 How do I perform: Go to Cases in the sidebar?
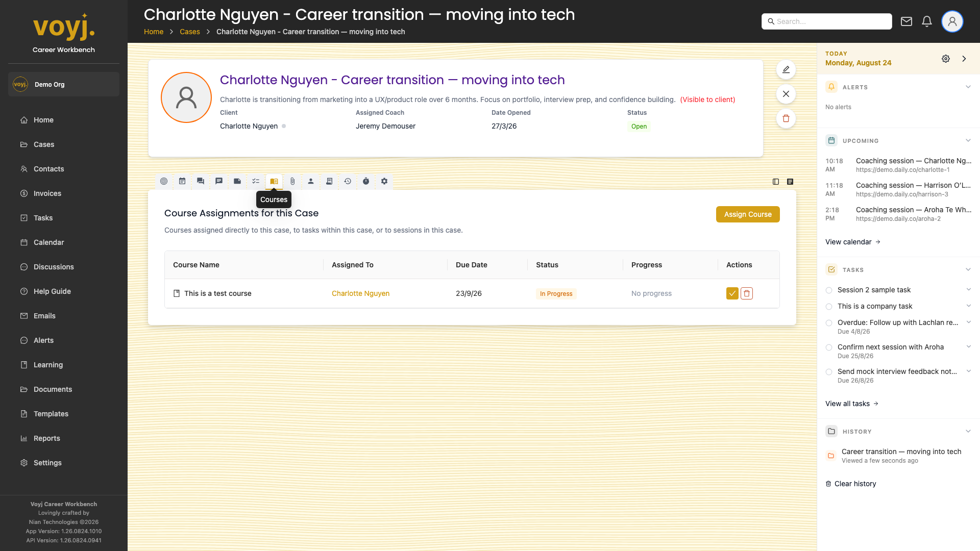[x=44, y=144]
